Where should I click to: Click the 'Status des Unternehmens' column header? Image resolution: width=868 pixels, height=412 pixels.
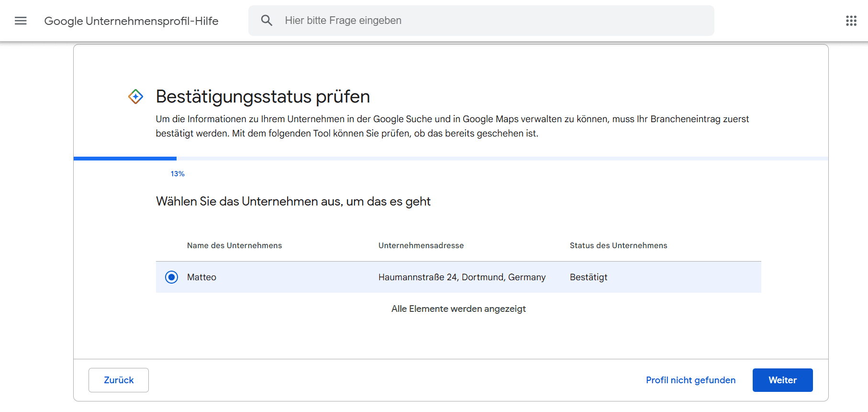pyautogui.click(x=618, y=245)
